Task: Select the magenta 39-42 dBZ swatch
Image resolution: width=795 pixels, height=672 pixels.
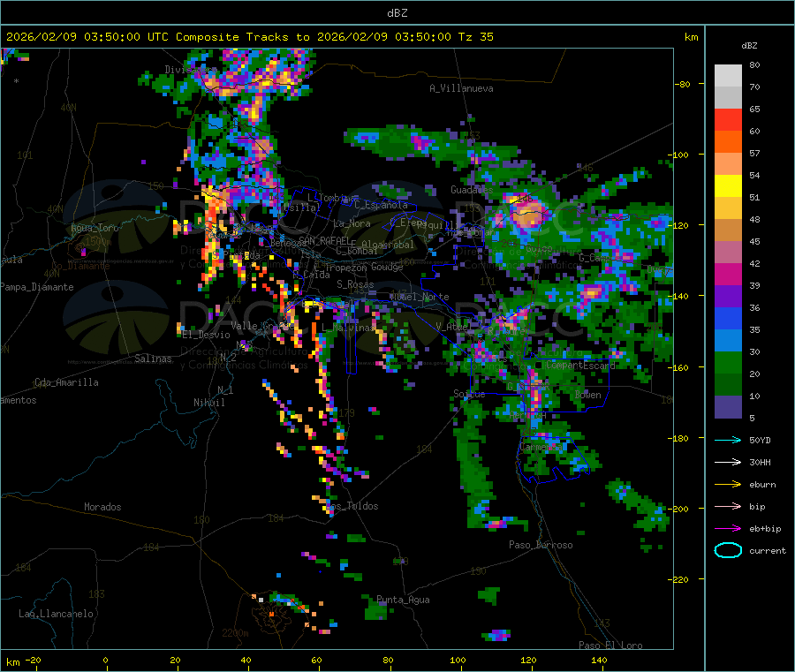Action: click(728, 274)
